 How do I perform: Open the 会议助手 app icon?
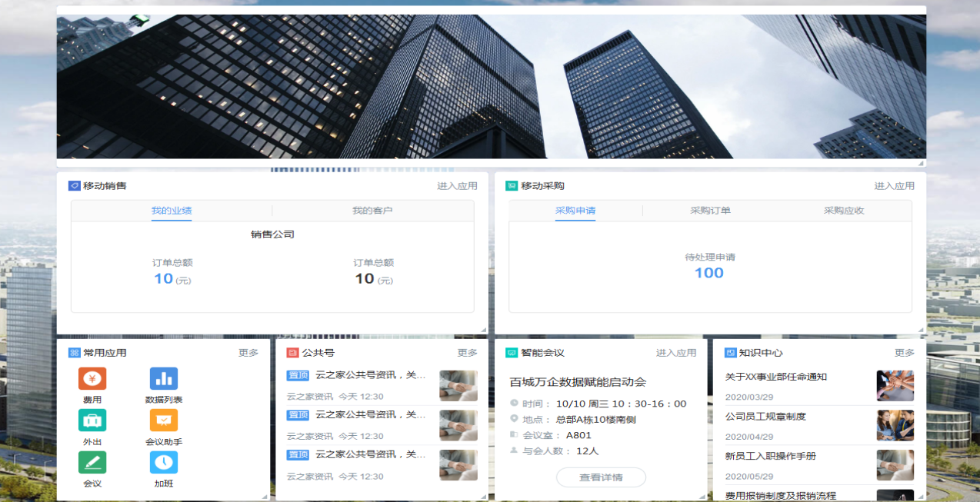click(163, 421)
